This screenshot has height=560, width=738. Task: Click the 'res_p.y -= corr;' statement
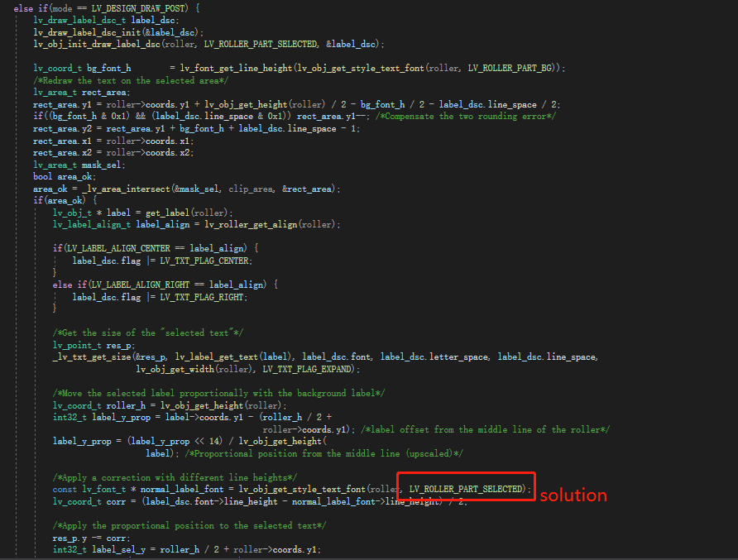[91, 538]
